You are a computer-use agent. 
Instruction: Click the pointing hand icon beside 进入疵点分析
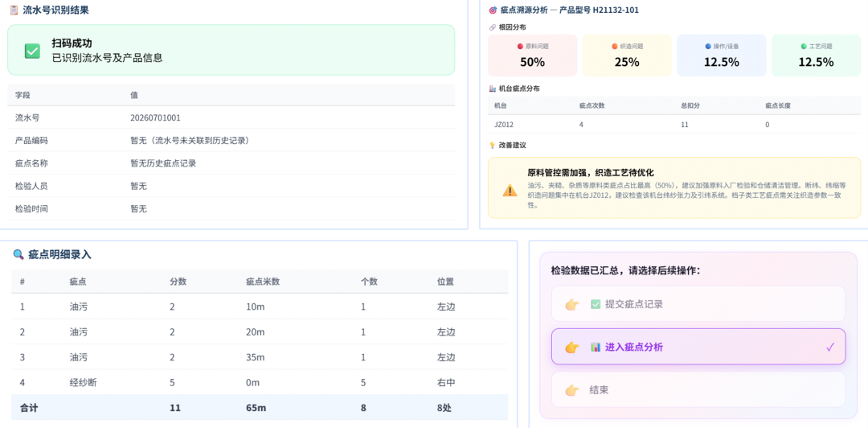click(572, 348)
